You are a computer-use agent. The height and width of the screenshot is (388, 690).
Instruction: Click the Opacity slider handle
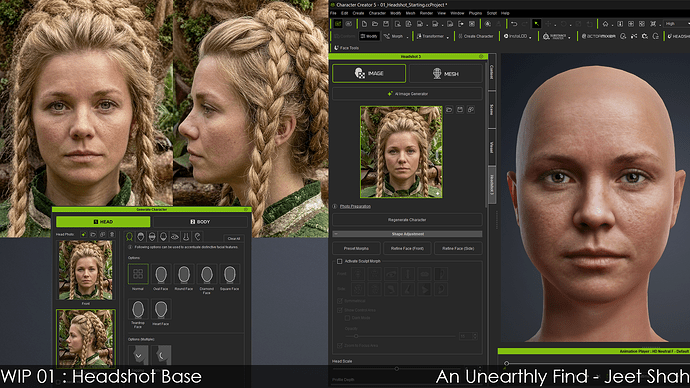356,337
